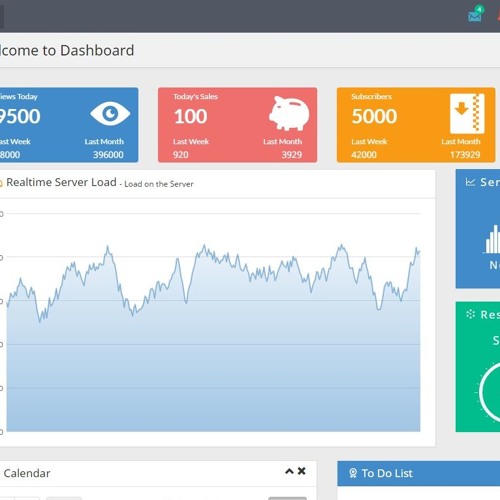The height and width of the screenshot is (500, 500).
Task: Click the line chart icon in blue side panel
Action: coord(470,182)
